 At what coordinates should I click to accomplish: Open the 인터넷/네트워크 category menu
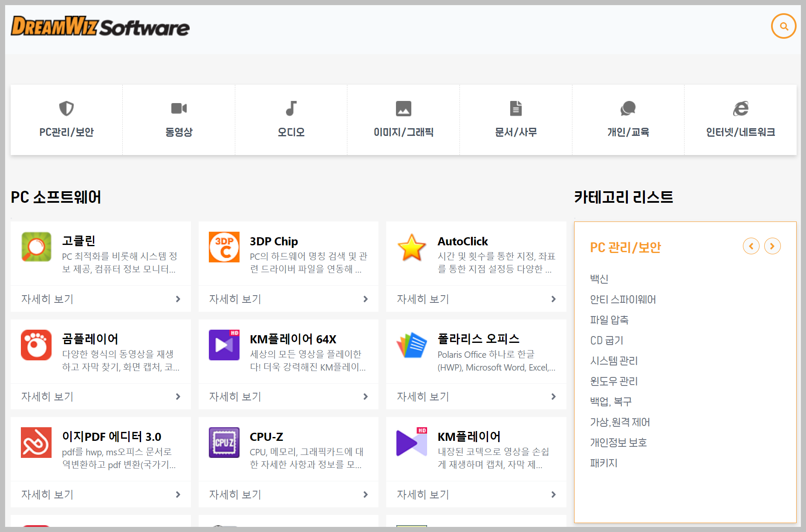pyautogui.click(x=741, y=132)
